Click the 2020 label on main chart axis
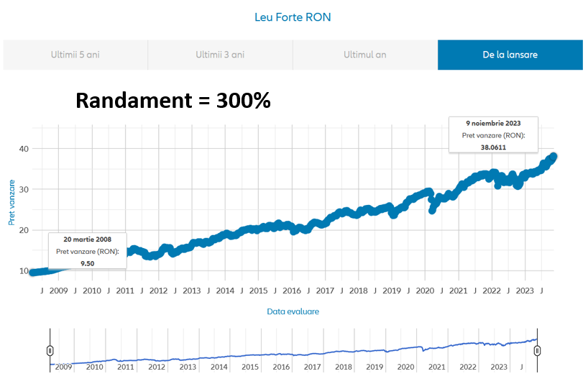The width and height of the screenshot is (588, 379). [x=425, y=291]
